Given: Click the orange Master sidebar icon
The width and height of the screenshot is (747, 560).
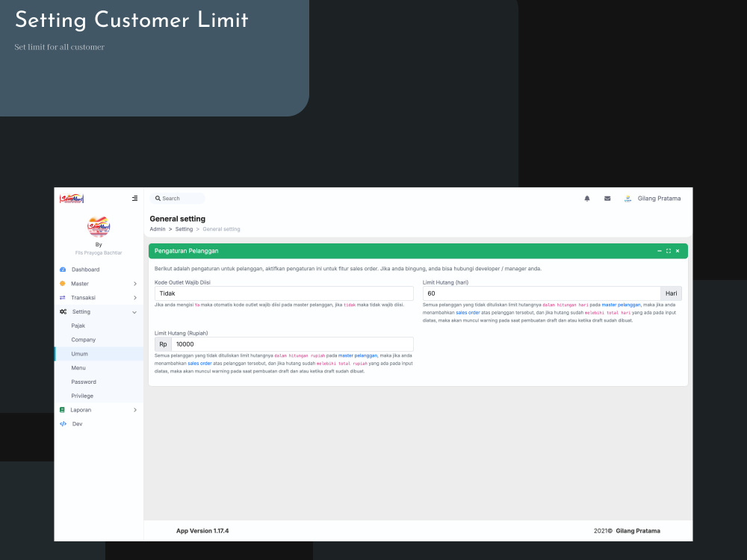Looking at the screenshot, I should tap(63, 283).
